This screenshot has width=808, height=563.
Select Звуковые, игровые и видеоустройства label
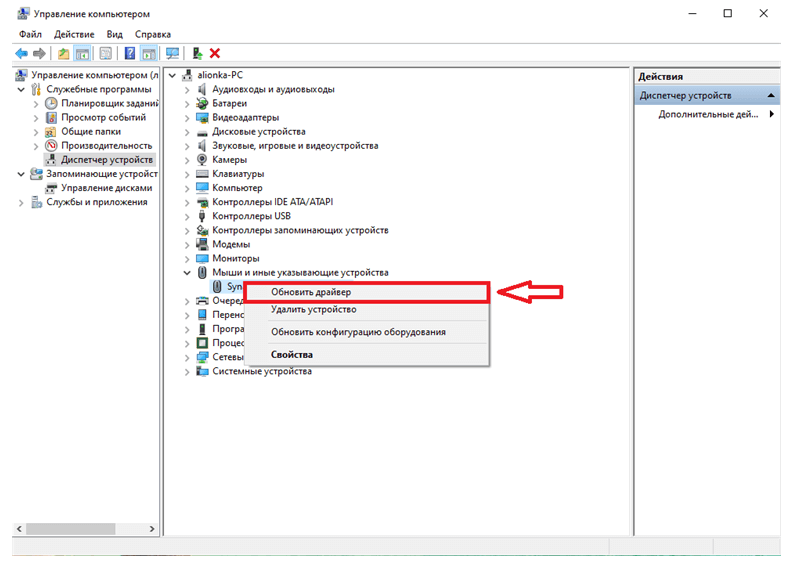tap(295, 146)
